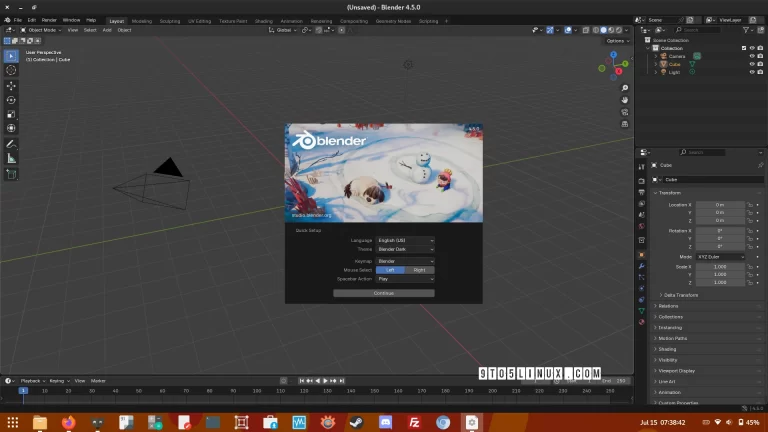Select the Measure tool

pos(11,158)
